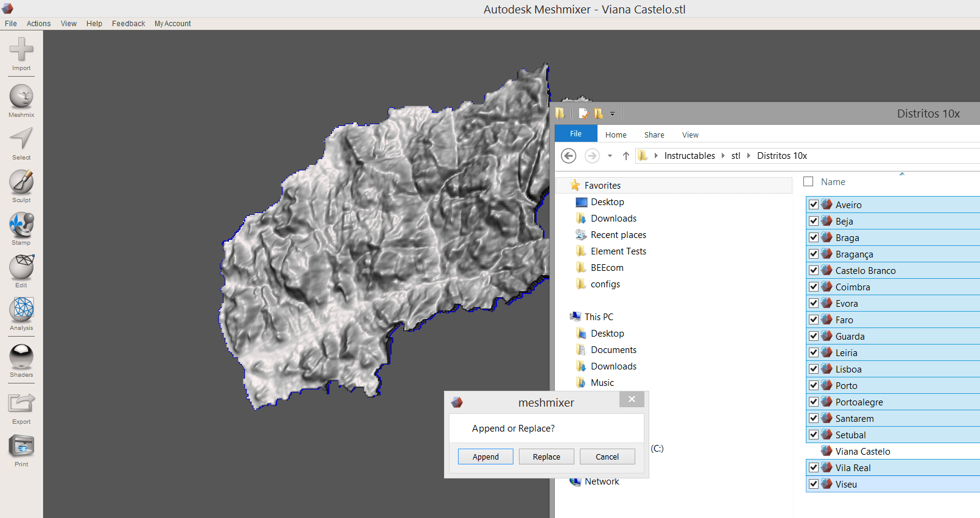Uncheck the Braga file checkbox

pos(814,237)
